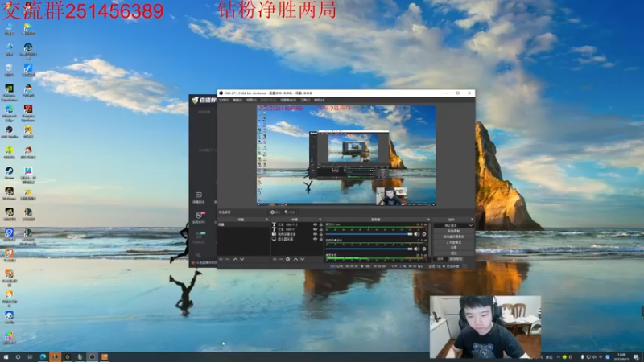Switch to Edge from the taskbar
Screen dimensions: 644x362
(x=43, y=356)
